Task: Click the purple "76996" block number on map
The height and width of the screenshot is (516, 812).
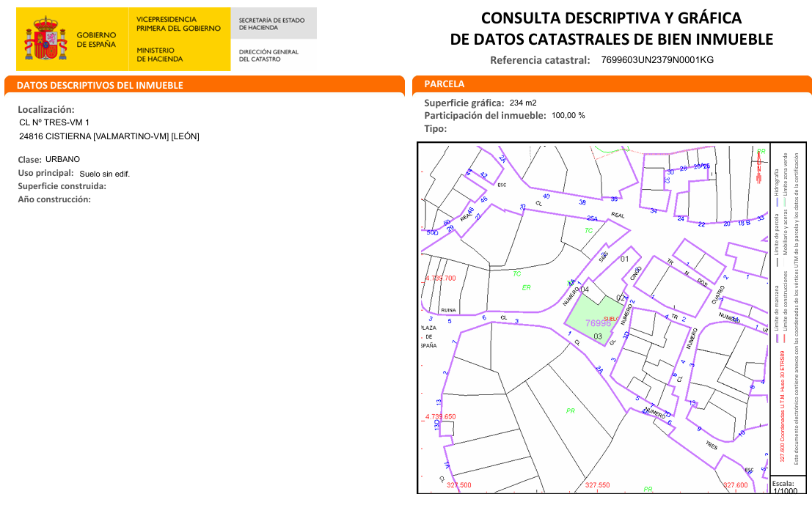Action: tap(598, 323)
